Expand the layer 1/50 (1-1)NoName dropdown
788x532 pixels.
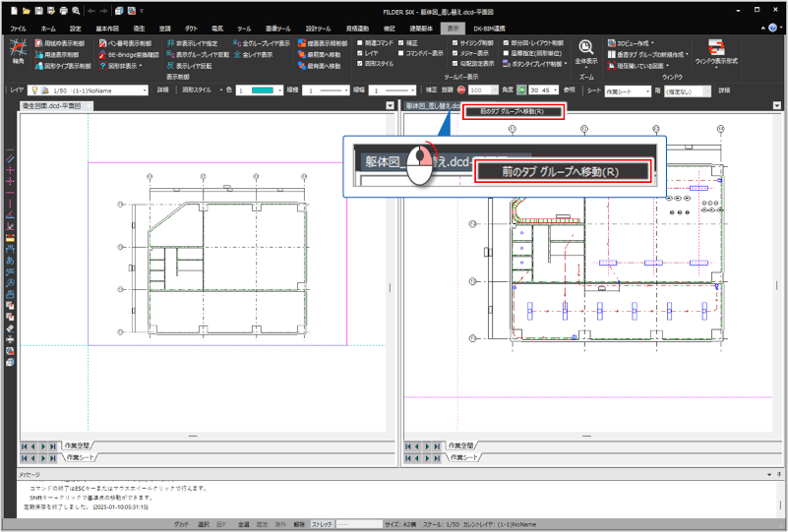coord(147,89)
